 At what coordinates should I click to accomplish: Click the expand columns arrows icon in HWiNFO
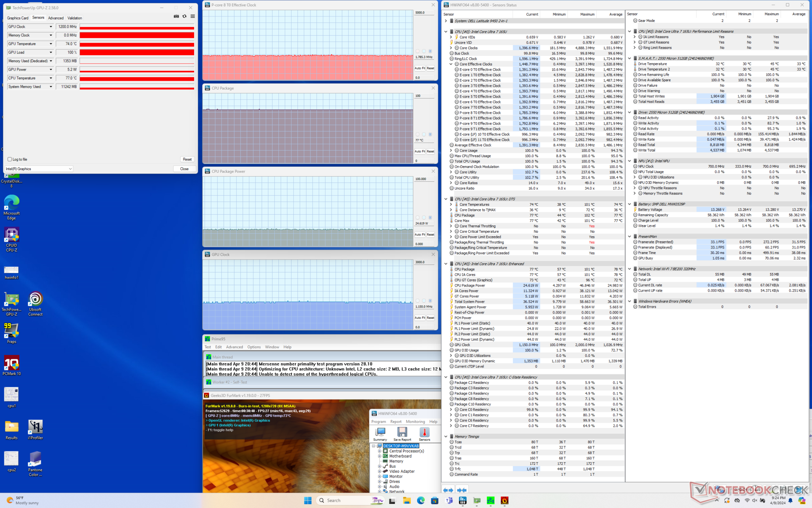click(x=448, y=490)
